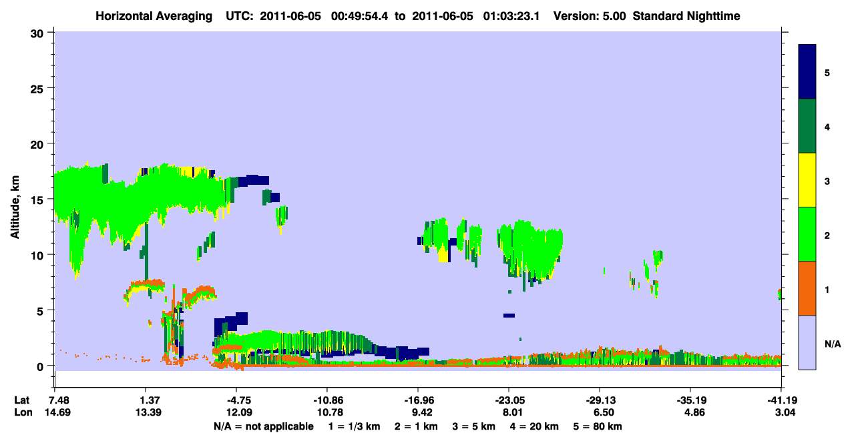
Task: Click the longitude value '4.86'
Action: [x=693, y=412]
